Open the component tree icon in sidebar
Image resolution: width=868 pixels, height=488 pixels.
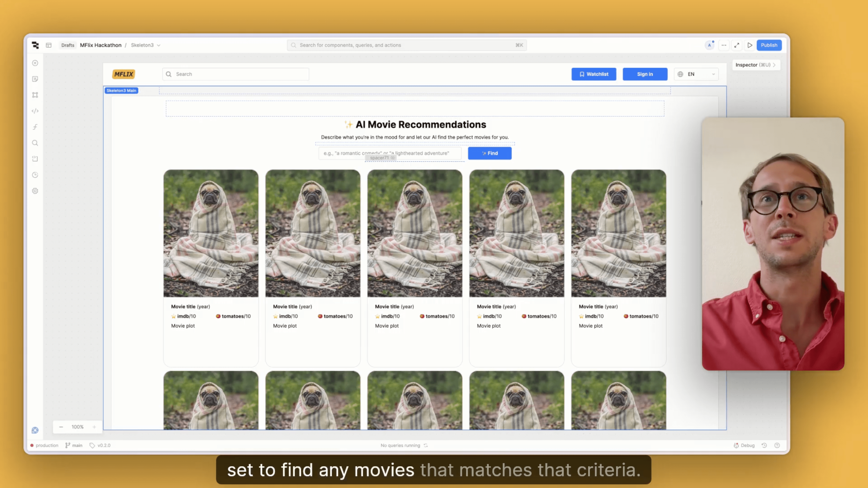pyautogui.click(x=35, y=95)
